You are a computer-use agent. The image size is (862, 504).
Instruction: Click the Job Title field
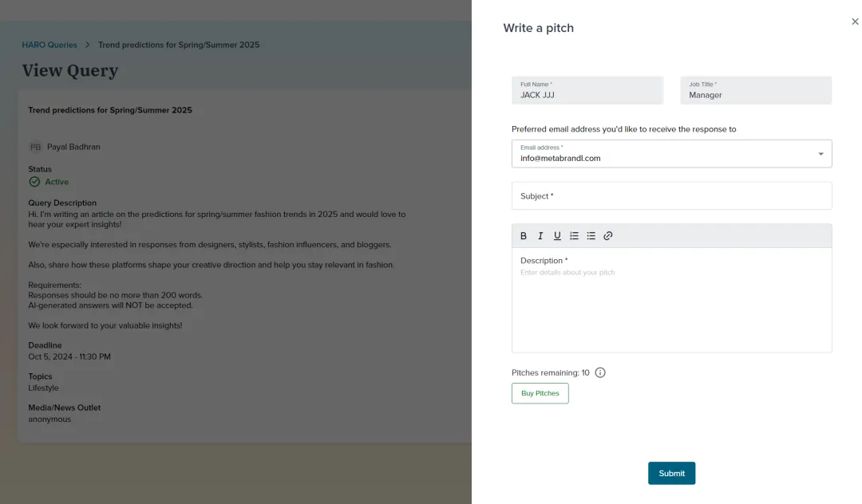click(756, 91)
